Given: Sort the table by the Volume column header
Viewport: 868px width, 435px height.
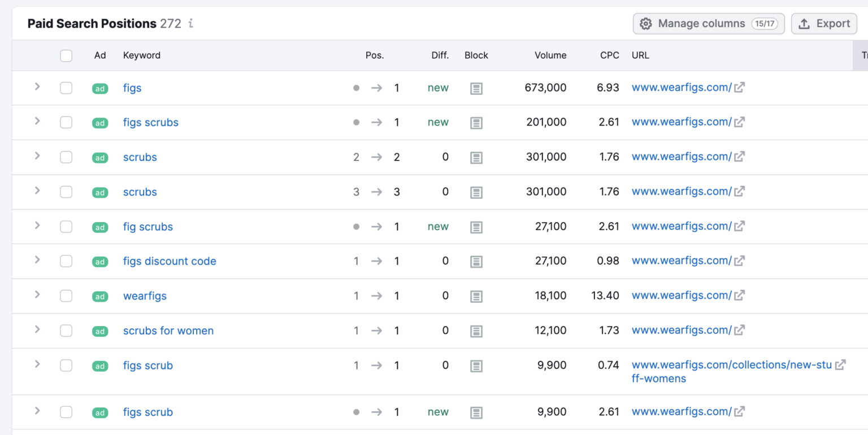Looking at the screenshot, I should coord(550,55).
